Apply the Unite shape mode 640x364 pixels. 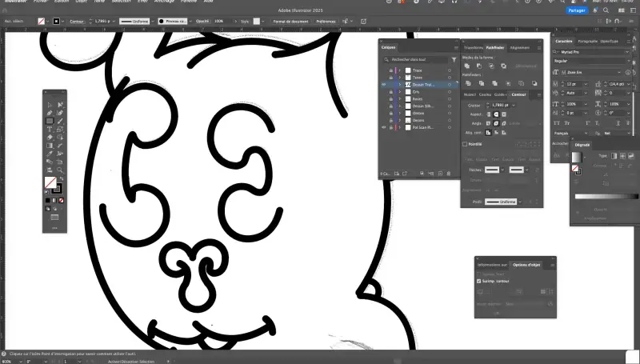467,66
